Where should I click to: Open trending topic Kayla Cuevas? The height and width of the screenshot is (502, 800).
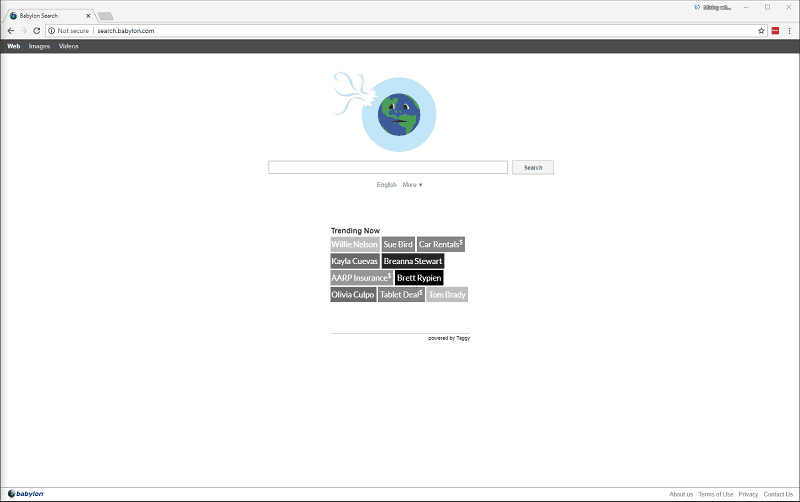pyautogui.click(x=355, y=261)
